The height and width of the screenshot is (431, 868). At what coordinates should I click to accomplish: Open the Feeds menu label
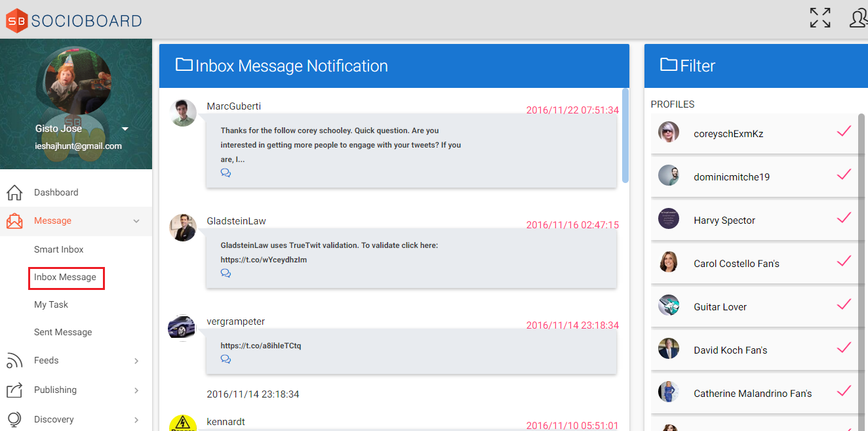pos(47,360)
